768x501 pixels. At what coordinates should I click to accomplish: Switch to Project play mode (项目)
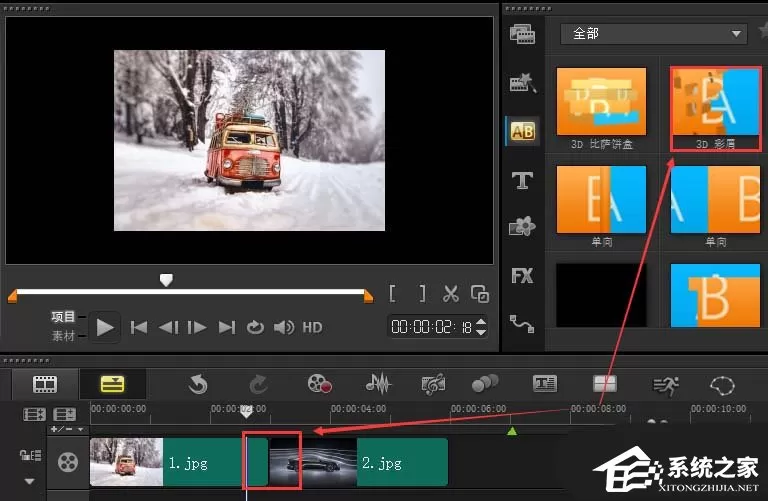click(63, 317)
